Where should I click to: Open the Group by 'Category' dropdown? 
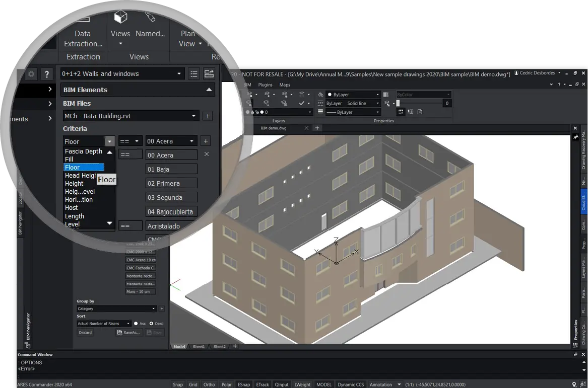click(x=116, y=308)
